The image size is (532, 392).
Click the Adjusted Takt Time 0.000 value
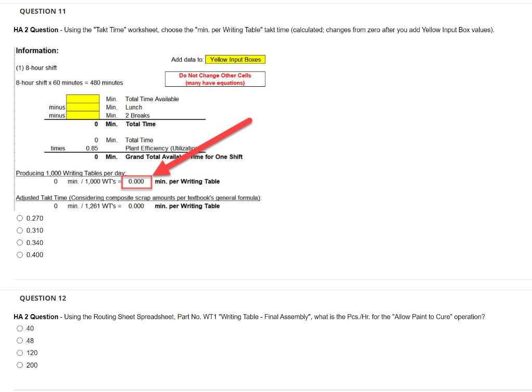(136, 206)
